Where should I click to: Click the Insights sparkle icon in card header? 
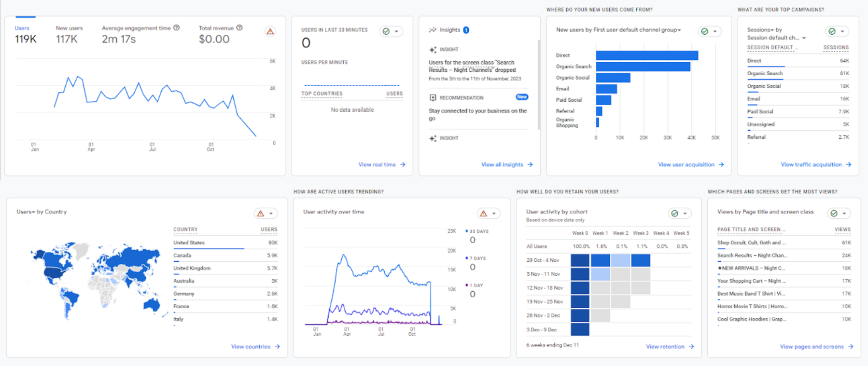click(x=433, y=30)
